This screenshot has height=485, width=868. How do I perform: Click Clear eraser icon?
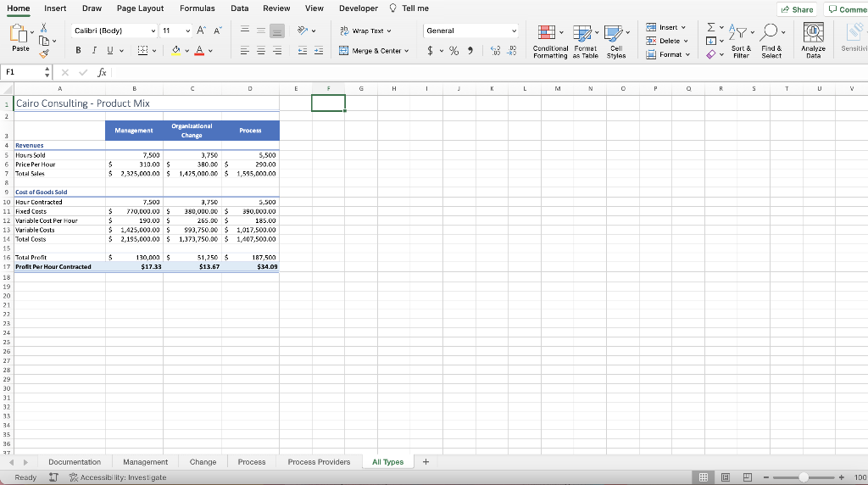point(711,54)
